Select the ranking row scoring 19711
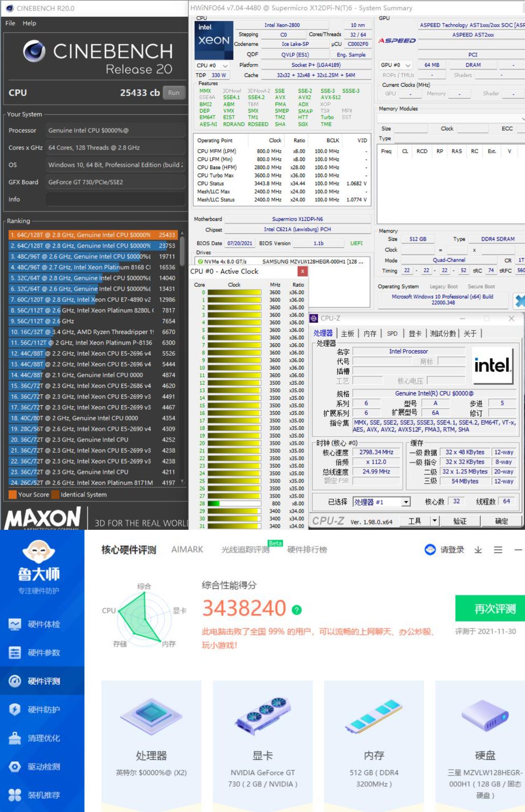 93,256
